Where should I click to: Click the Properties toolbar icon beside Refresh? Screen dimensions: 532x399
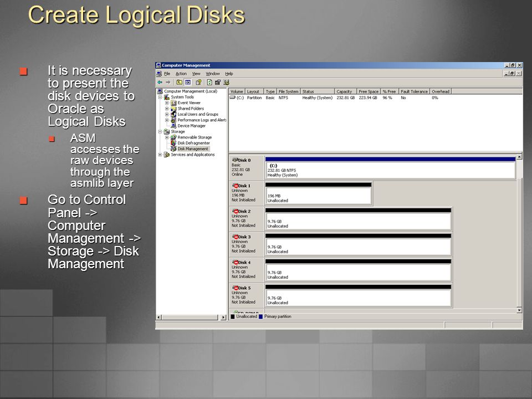(218, 82)
